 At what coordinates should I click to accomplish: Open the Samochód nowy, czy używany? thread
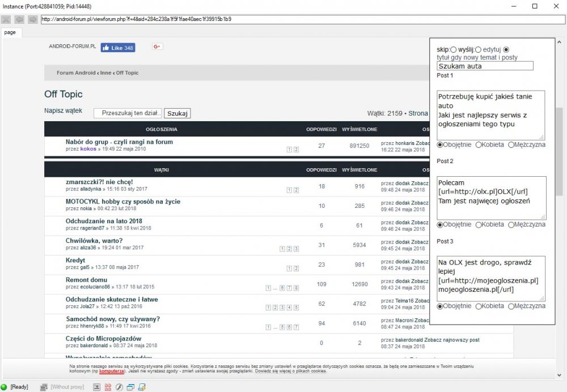click(113, 319)
